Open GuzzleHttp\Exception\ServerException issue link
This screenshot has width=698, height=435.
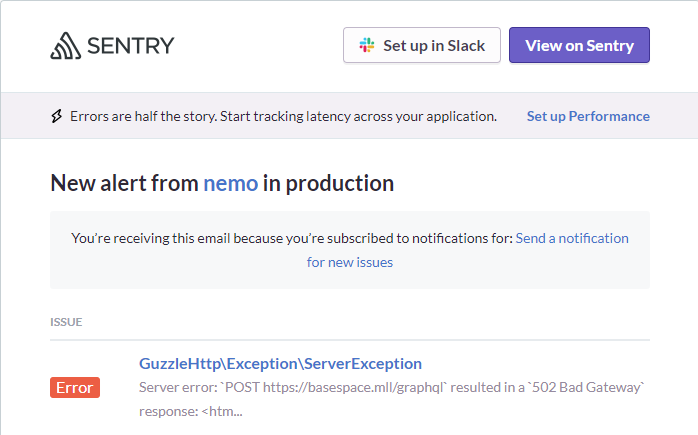pyautogui.click(x=280, y=364)
